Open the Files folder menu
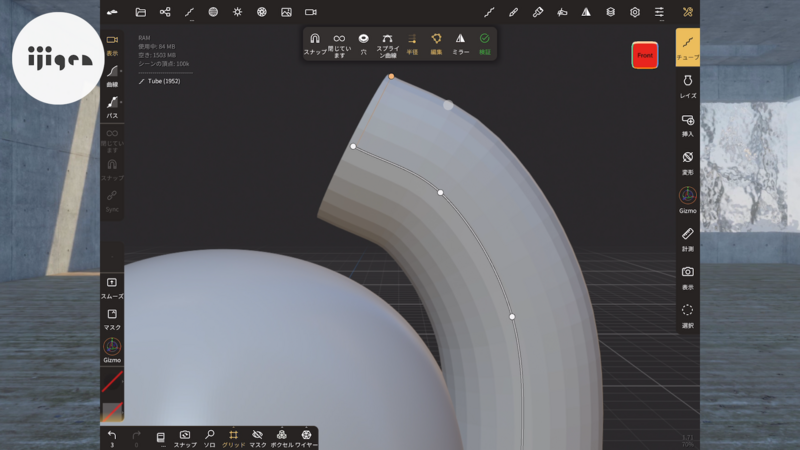The image size is (800, 450). click(140, 12)
